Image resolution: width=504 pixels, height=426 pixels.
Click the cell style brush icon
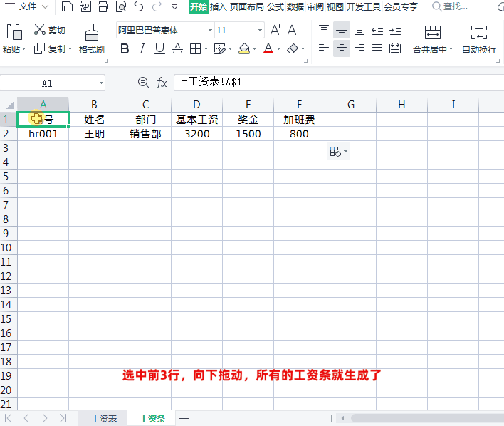219,49
